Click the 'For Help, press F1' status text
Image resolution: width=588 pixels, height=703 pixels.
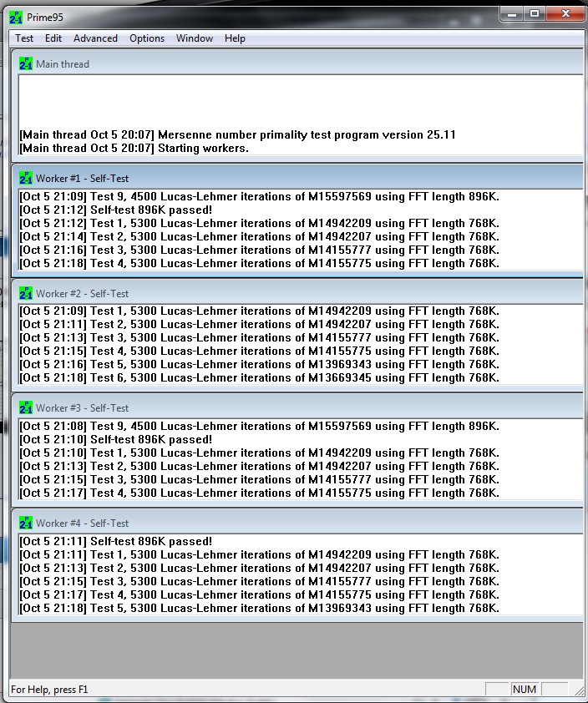click(49, 689)
